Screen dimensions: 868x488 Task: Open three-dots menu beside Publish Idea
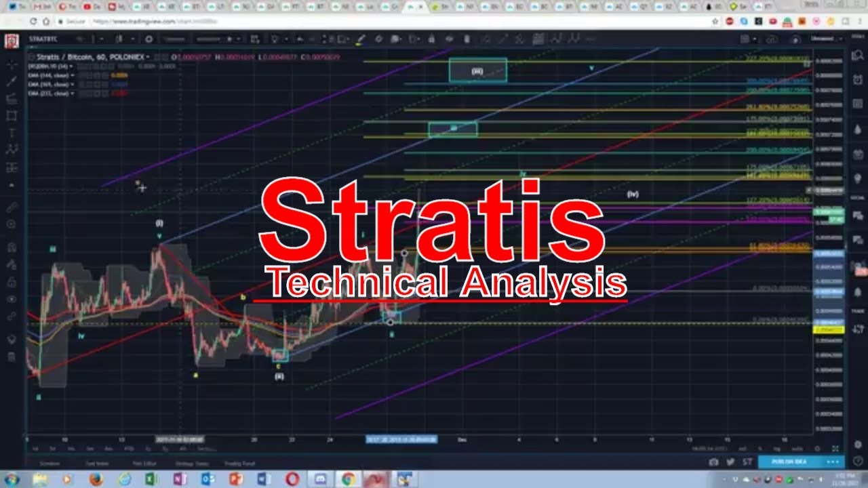[x=833, y=462]
